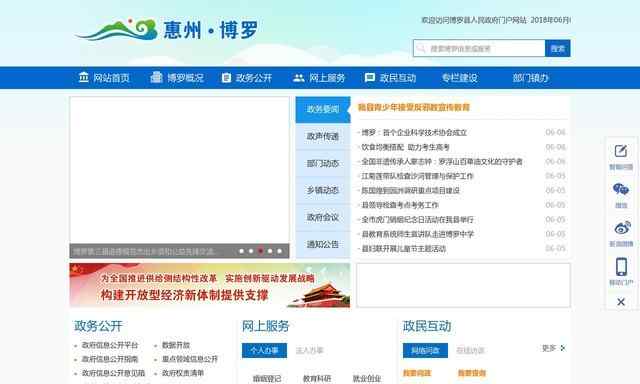Click the X icon beside 更多
The width and height of the screenshot is (640, 384).
coord(563,348)
